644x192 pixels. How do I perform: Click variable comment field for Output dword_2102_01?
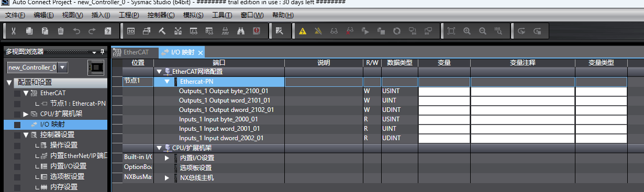coord(523,110)
